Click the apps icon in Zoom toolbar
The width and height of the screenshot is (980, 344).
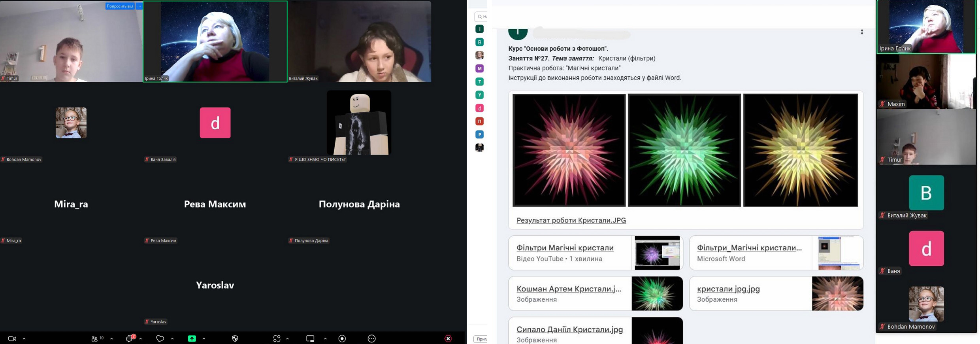pos(277,339)
